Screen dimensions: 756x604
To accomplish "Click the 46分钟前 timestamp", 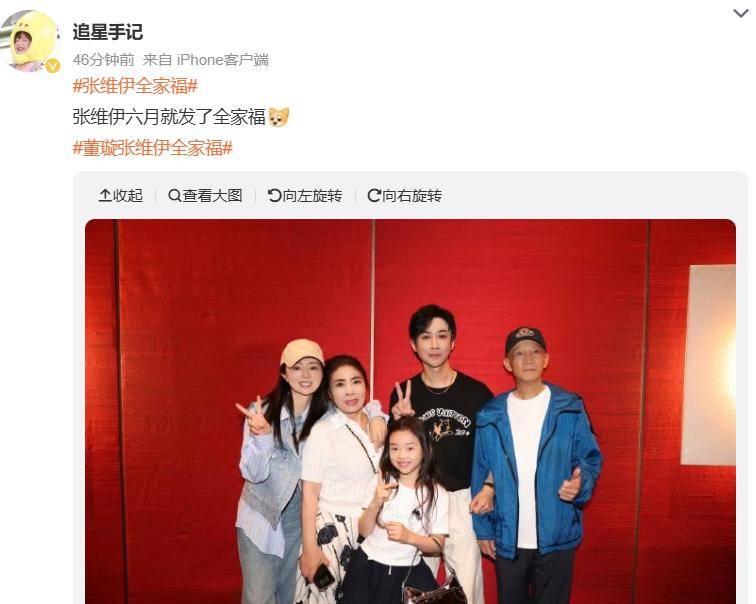I will [103, 60].
